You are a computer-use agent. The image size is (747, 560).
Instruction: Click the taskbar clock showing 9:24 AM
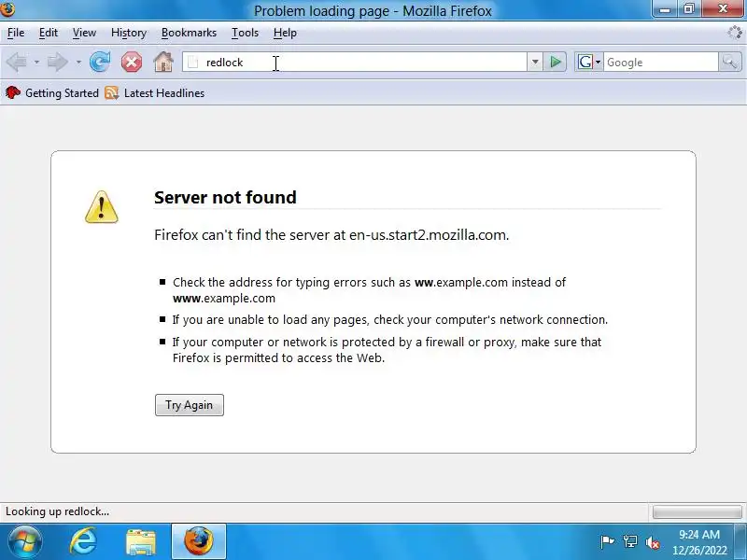[699, 542]
